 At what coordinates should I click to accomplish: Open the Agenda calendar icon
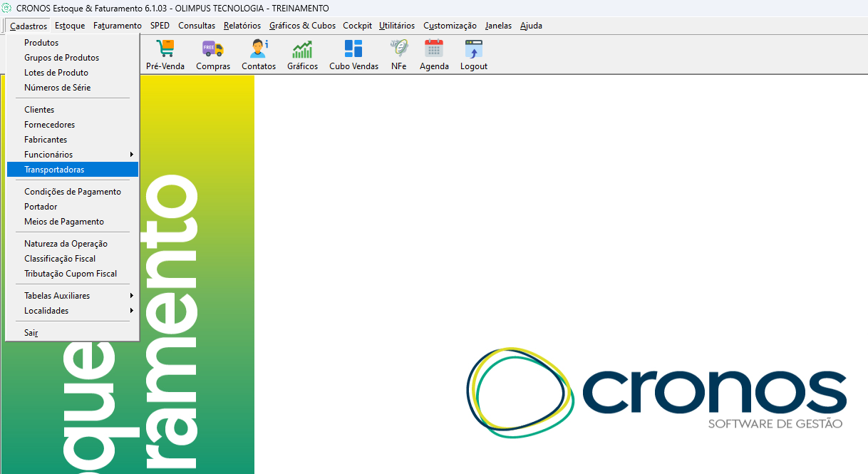(x=434, y=48)
